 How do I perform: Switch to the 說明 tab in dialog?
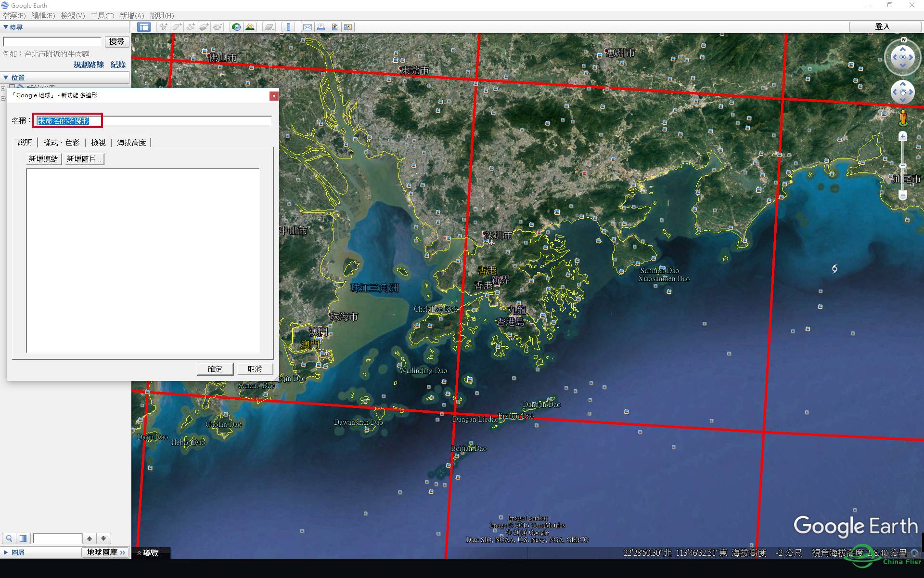click(x=25, y=142)
